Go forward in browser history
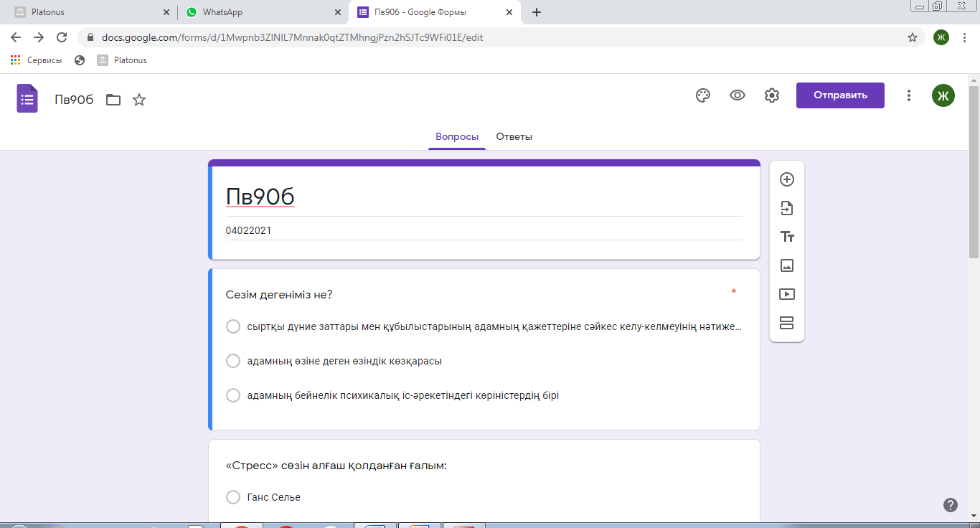 pyautogui.click(x=39, y=37)
